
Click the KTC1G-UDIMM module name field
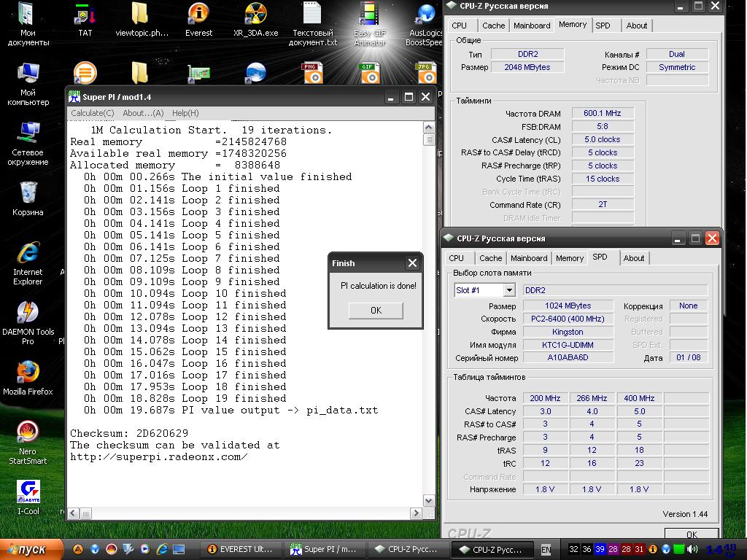click(568, 345)
